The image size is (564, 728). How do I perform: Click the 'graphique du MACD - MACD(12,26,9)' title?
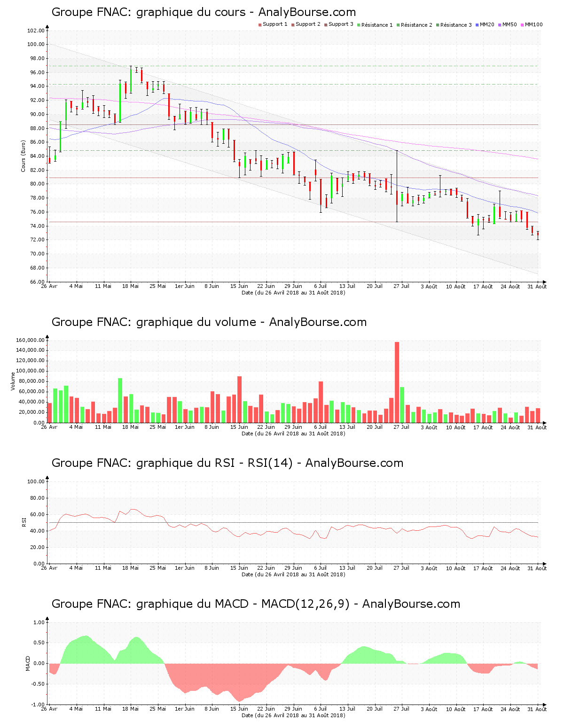[256, 604]
